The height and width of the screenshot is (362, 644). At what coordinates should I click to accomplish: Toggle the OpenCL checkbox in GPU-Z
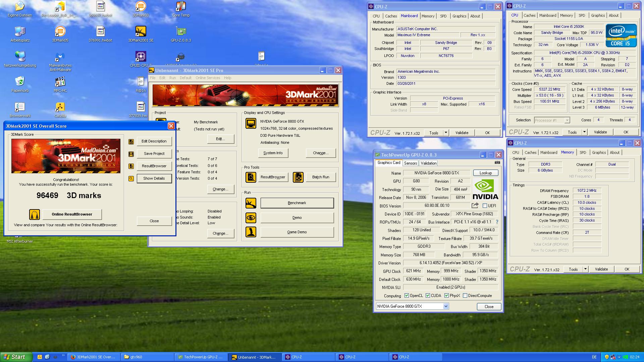[407, 296]
